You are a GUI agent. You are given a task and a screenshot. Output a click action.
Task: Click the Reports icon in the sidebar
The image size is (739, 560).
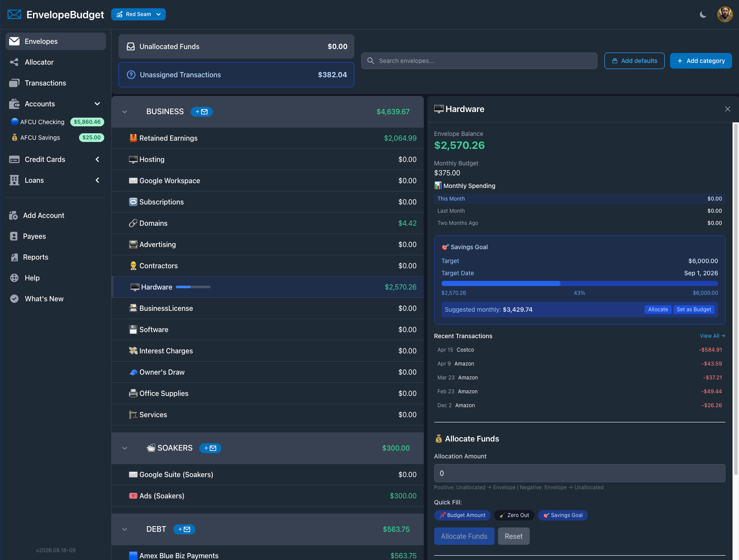(14, 257)
